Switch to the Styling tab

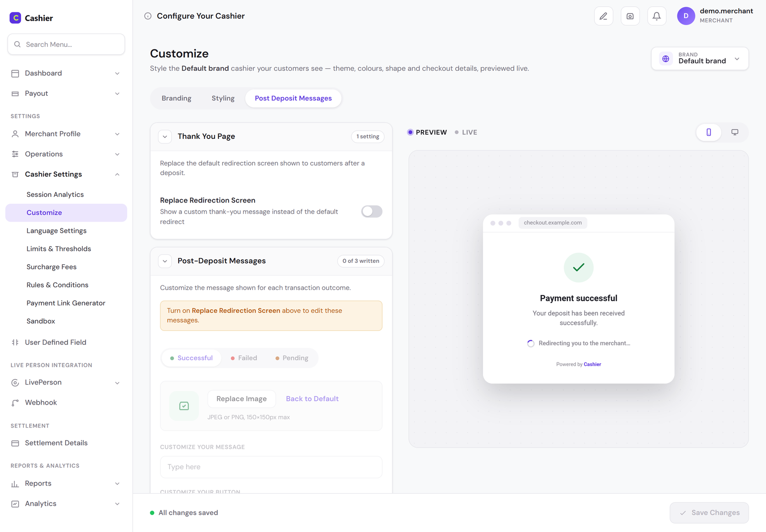[x=223, y=98]
